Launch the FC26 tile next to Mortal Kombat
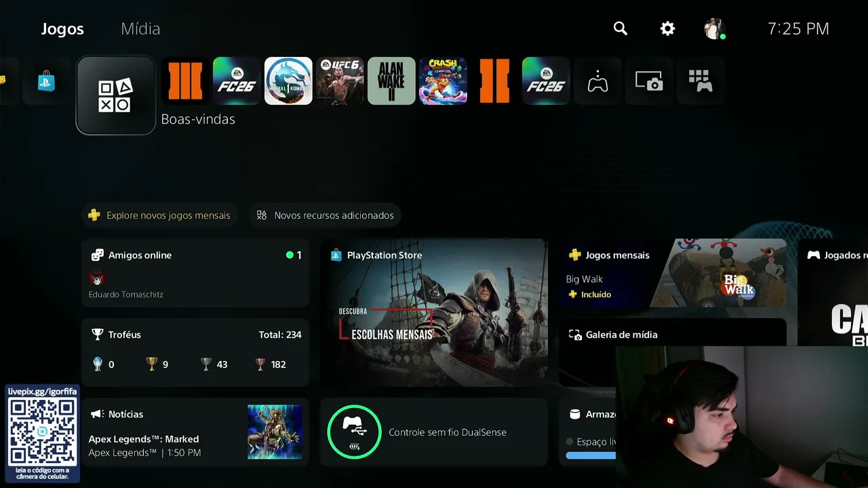The image size is (868, 488). click(x=237, y=81)
